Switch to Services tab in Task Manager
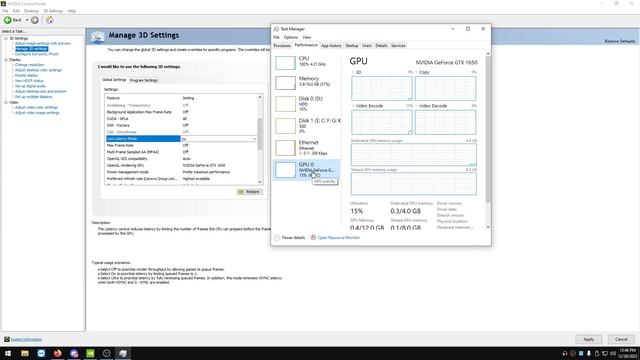640x360 pixels. [x=398, y=46]
